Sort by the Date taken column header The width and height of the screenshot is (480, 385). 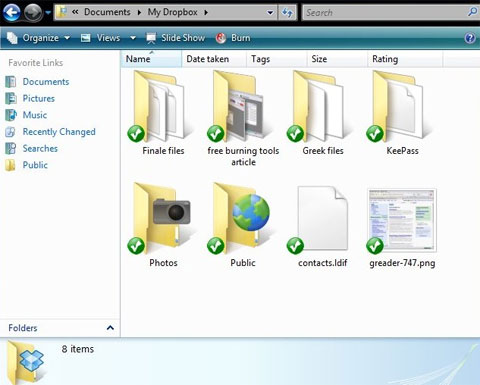click(214, 59)
